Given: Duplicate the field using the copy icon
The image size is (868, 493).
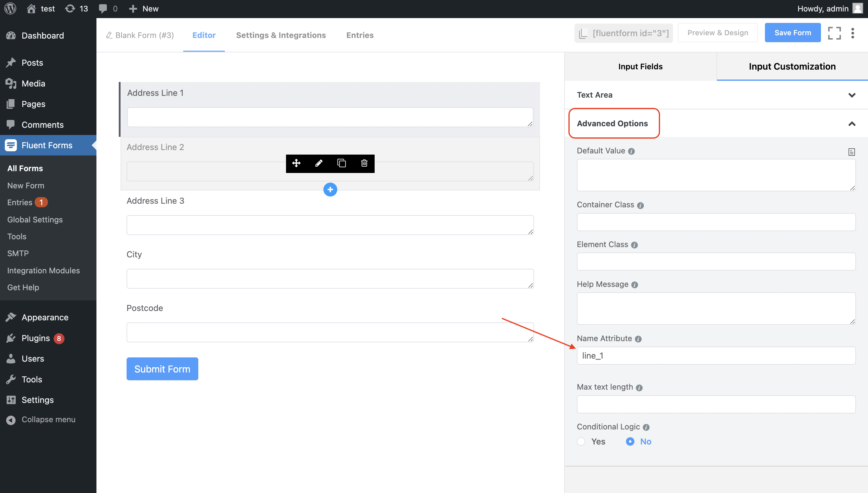Looking at the screenshot, I should point(341,163).
